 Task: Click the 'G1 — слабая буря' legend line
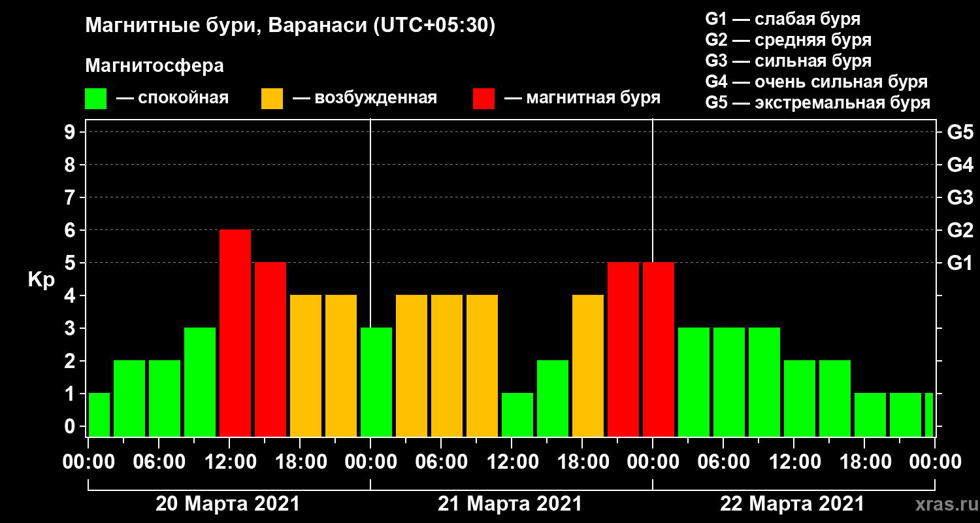[x=783, y=18]
